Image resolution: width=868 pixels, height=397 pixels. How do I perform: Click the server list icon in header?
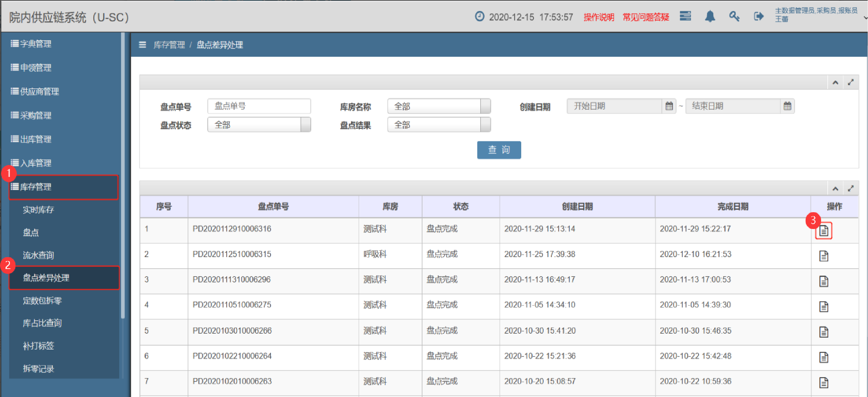click(x=685, y=16)
